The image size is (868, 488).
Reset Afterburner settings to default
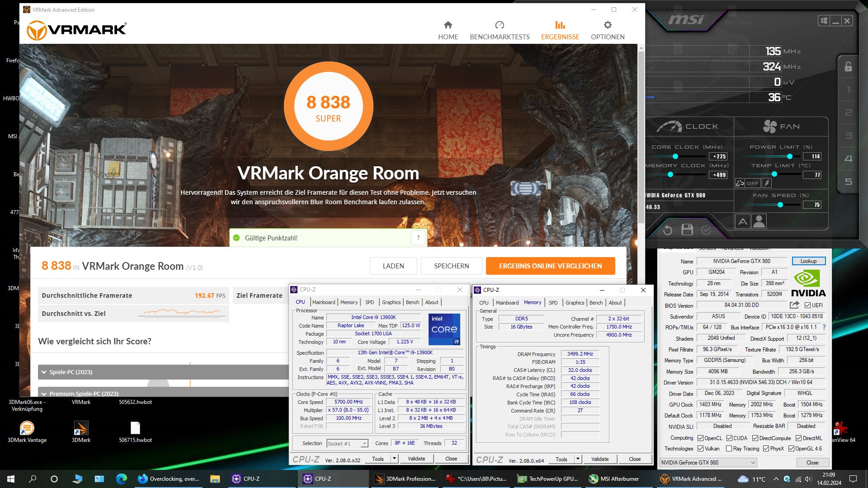667,230
